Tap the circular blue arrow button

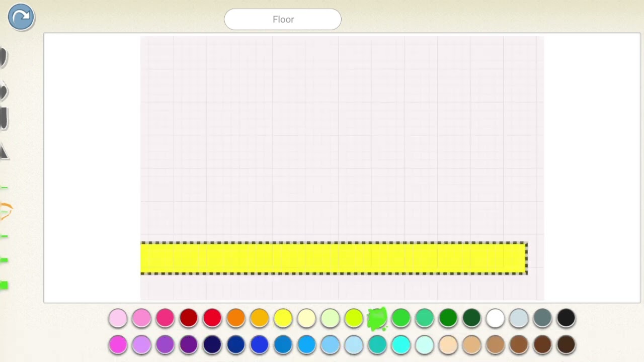click(21, 17)
